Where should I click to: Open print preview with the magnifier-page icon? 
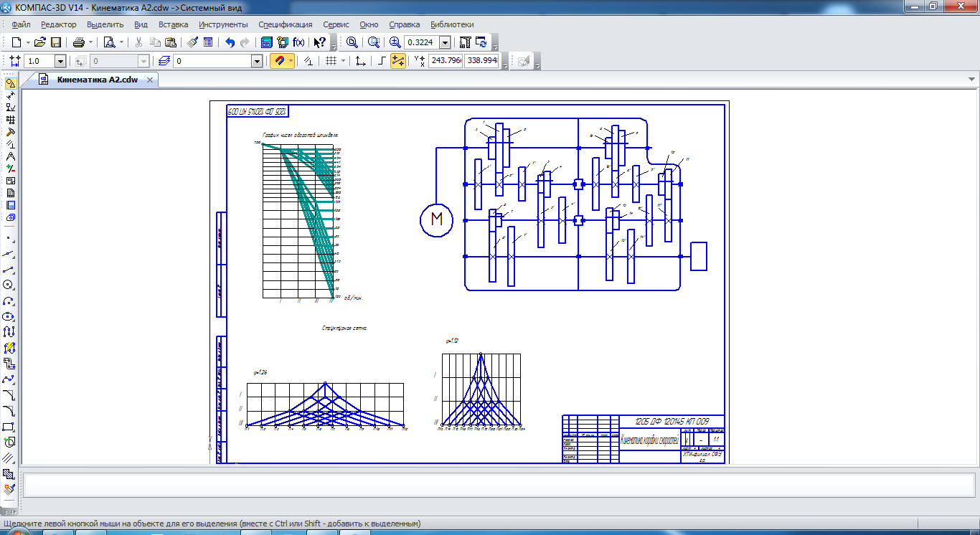tap(109, 42)
